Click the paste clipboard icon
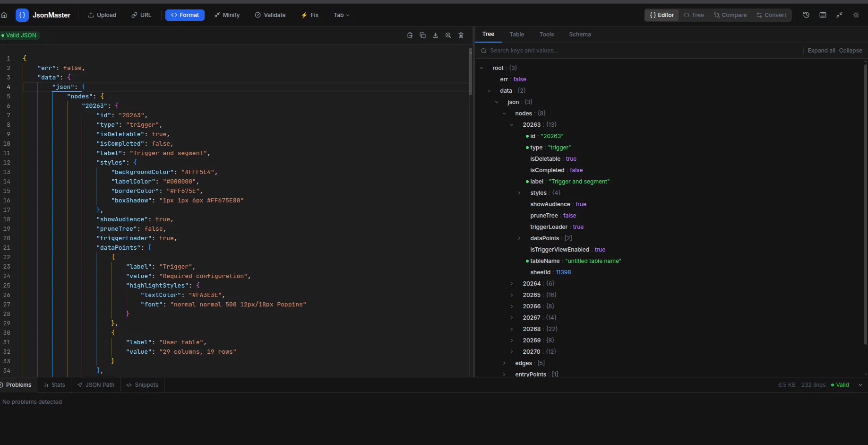Image resolution: width=868 pixels, height=445 pixels. (410, 35)
